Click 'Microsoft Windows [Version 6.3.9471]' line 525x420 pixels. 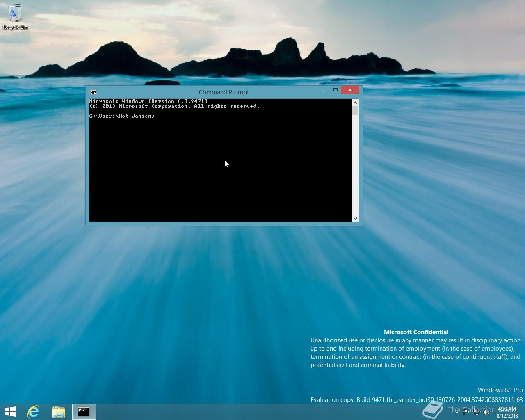[148, 101]
